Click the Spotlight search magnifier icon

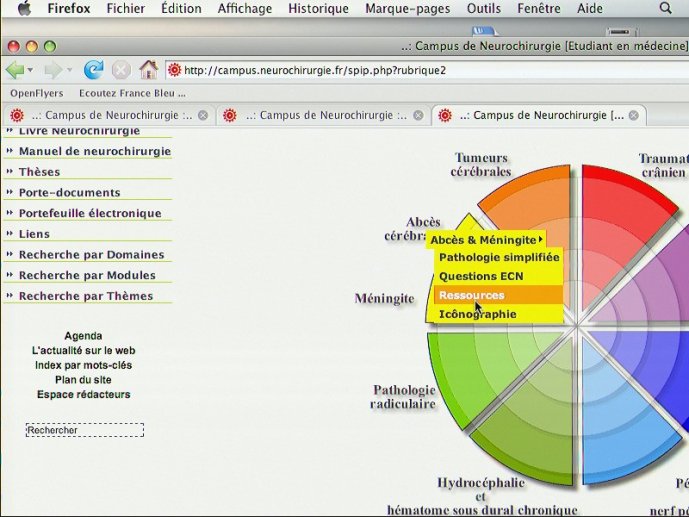pos(666,8)
